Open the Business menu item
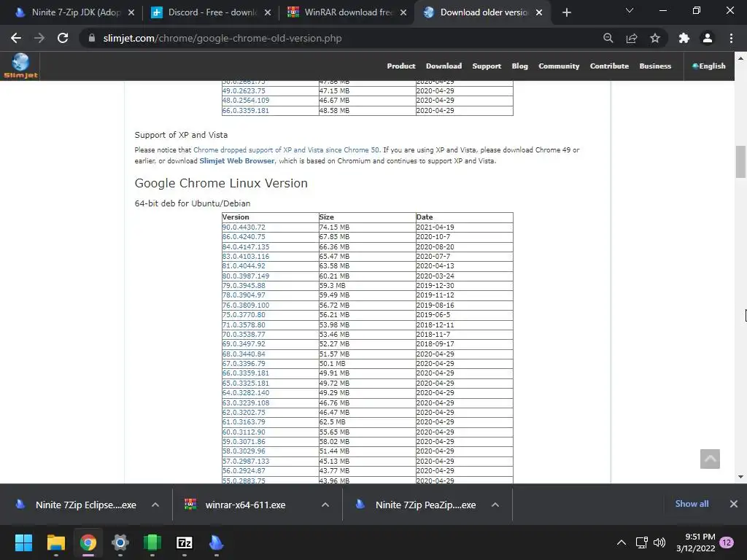This screenshot has width=747, height=560. pyautogui.click(x=655, y=66)
